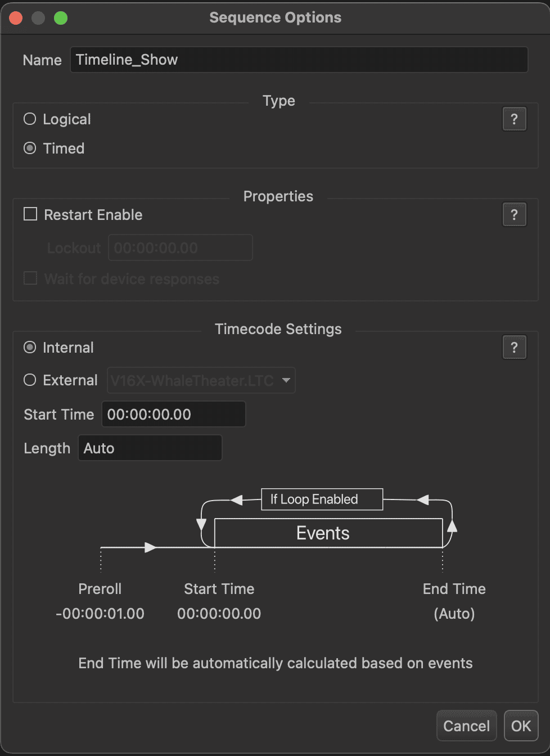Viewport: 550px width, 756px height.
Task: Click the If Loop Enabled label box
Action: [x=322, y=499]
